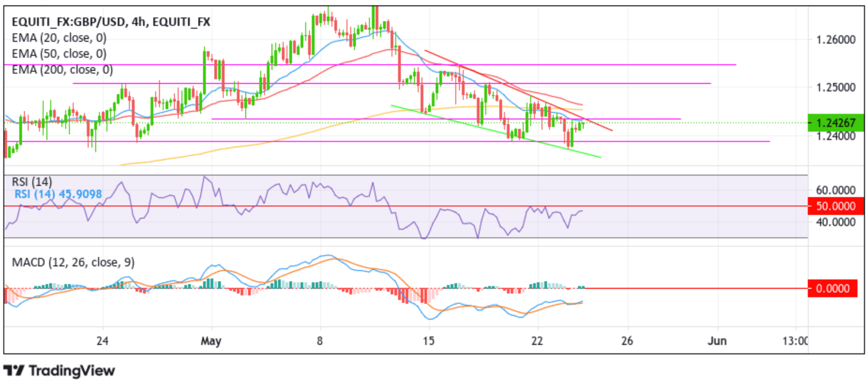Click the EQUITI_FX:GBP/USD, 4h chart title
Image resolution: width=868 pixels, height=389 pixels.
coord(111,22)
